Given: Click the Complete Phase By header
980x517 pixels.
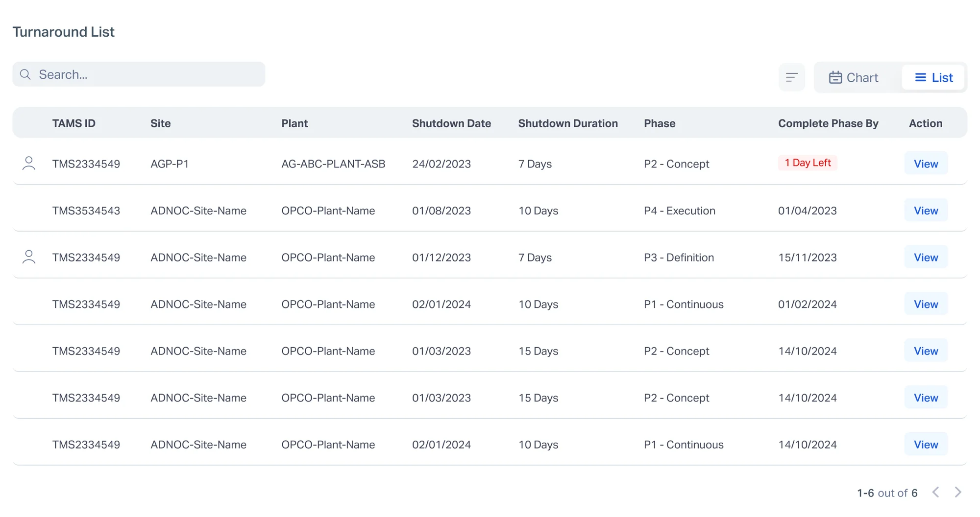Looking at the screenshot, I should click(828, 123).
